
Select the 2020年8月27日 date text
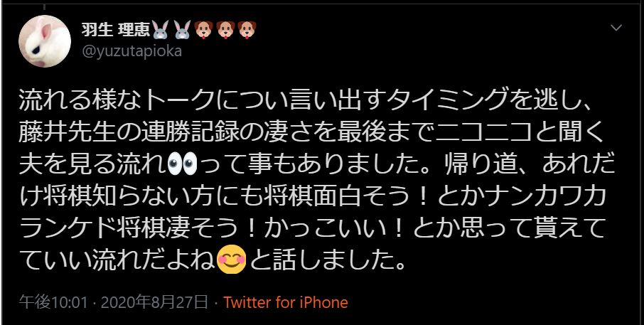tap(154, 303)
